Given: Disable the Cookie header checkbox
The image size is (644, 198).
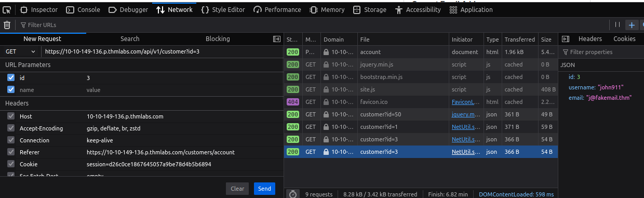Looking at the screenshot, I should [11, 164].
